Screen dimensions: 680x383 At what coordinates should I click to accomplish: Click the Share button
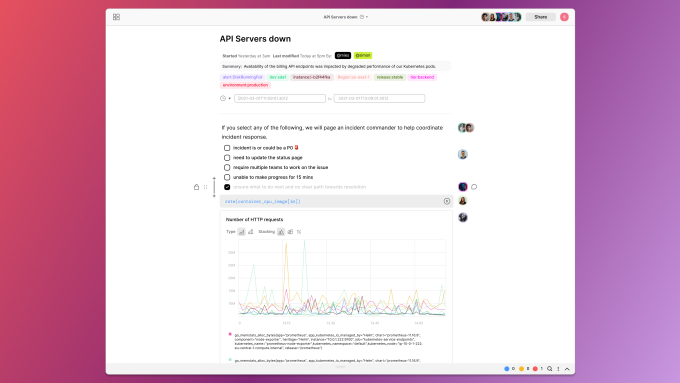tap(540, 17)
